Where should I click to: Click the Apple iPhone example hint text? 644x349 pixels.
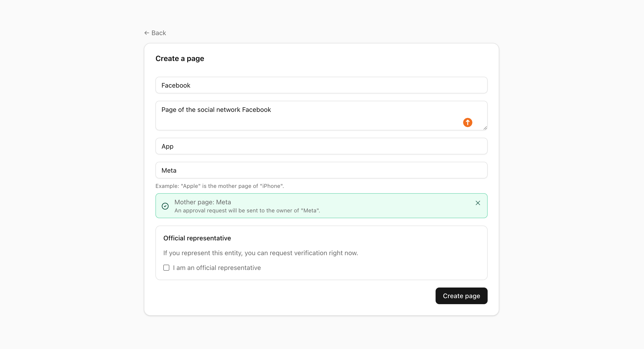click(220, 186)
